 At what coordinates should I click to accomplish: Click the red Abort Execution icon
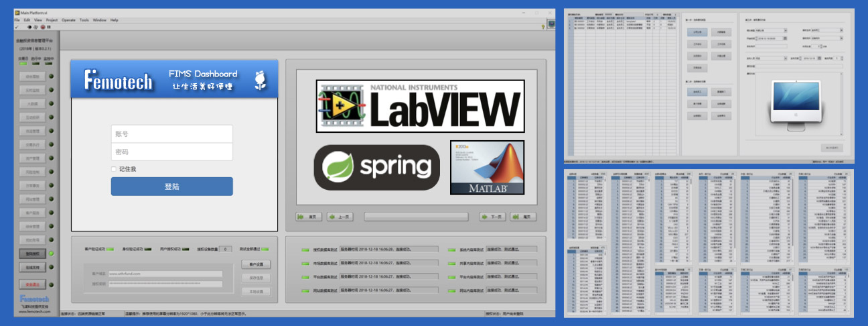tap(42, 27)
